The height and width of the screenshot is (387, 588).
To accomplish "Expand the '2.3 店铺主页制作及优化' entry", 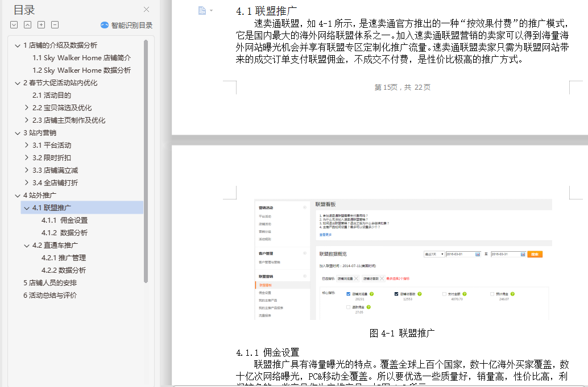I will tap(26, 120).
